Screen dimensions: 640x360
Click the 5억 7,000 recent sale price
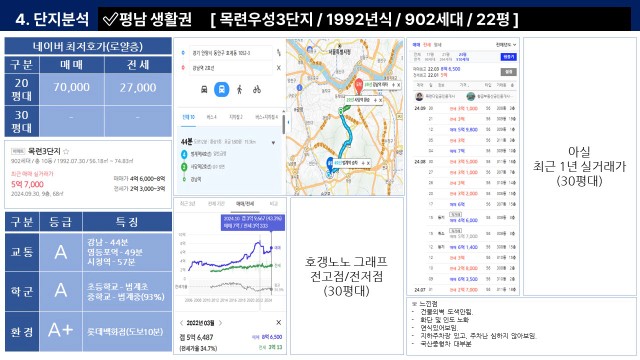pyautogui.click(x=27, y=184)
